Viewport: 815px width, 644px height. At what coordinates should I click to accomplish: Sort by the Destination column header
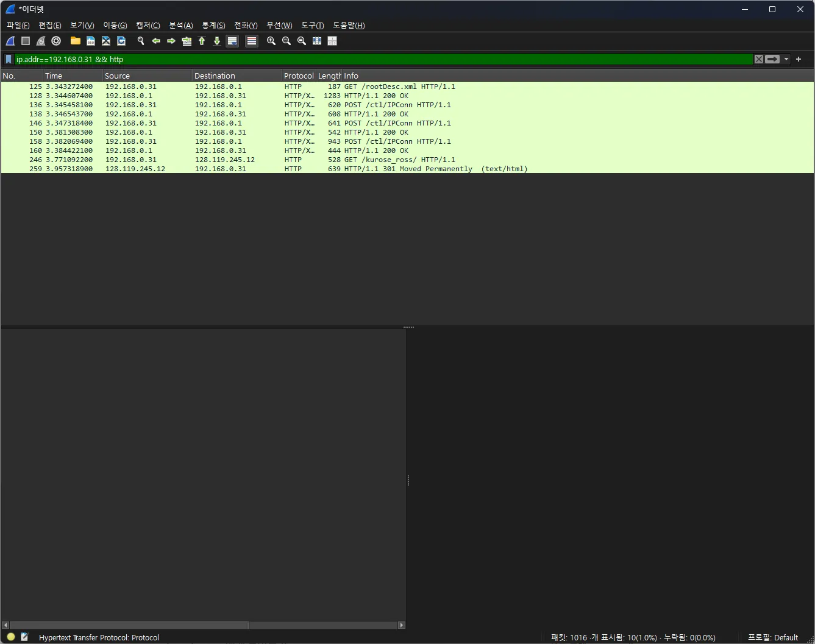[x=237, y=76]
